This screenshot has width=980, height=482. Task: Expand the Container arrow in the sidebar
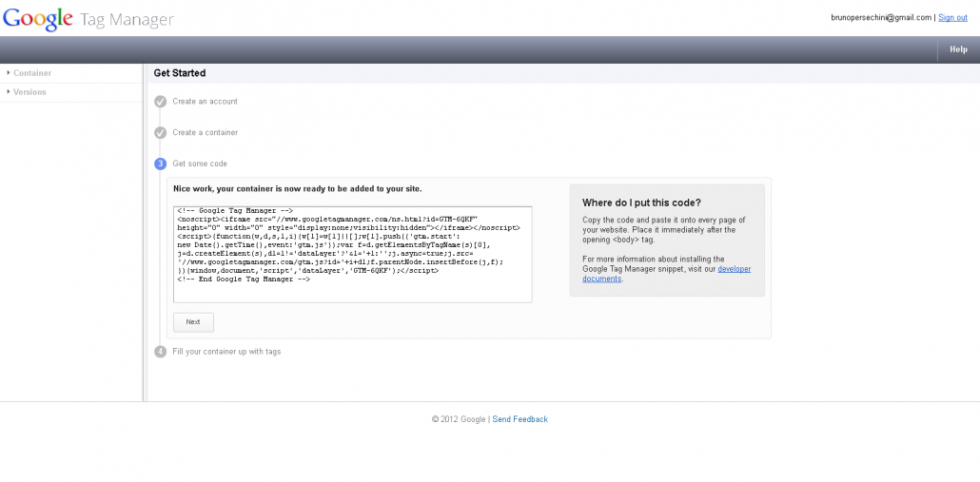[x=9, y=73]
